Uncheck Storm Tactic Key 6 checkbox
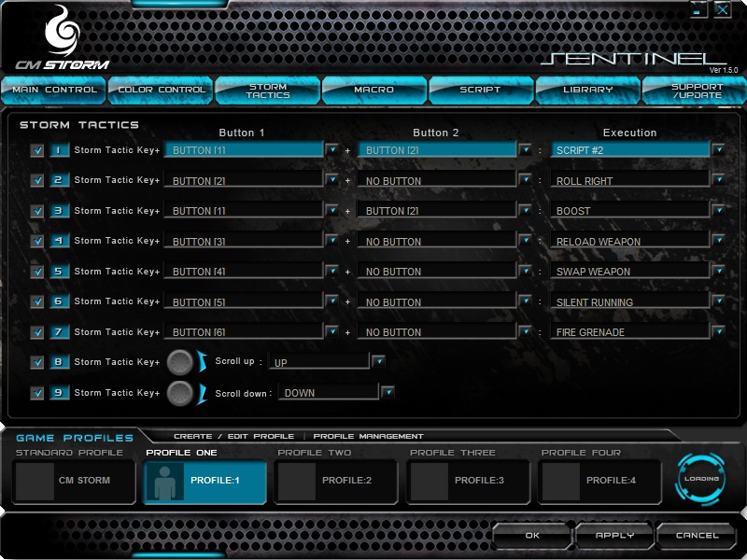 [x=36, y=301]
